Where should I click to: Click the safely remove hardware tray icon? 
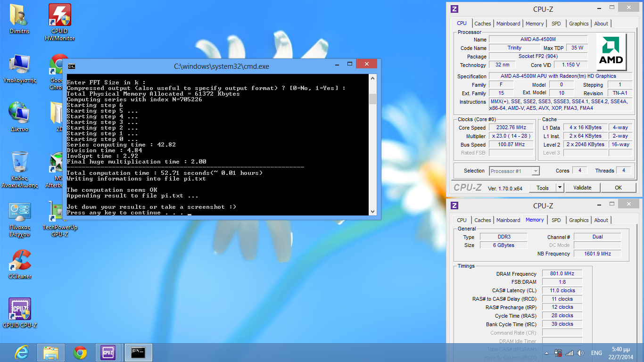click(558, 353)
